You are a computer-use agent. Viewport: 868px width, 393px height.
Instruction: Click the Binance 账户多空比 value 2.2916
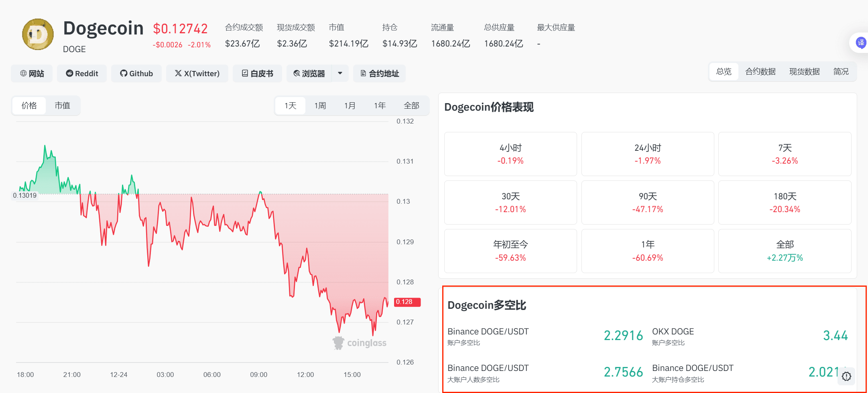(623, 336)
